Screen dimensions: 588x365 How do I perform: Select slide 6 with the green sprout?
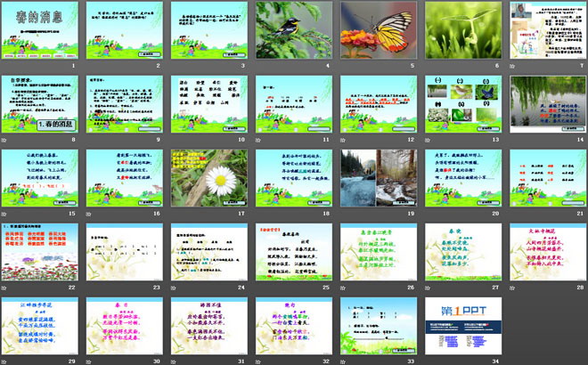(x=463, y=30)
